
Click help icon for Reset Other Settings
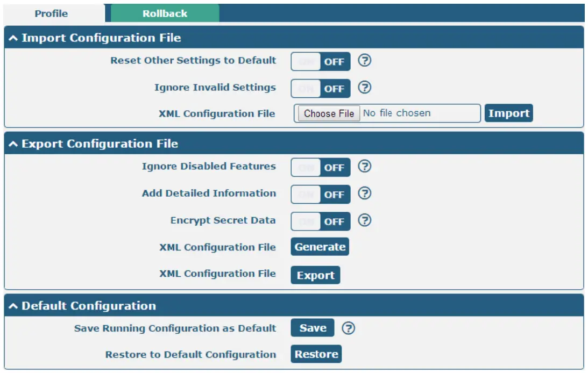click(365, 61)
